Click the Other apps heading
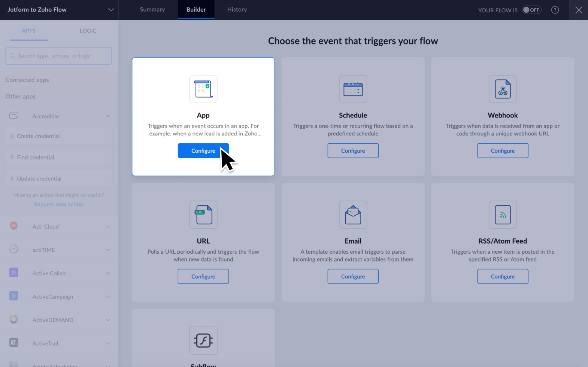 pos(21,97)
